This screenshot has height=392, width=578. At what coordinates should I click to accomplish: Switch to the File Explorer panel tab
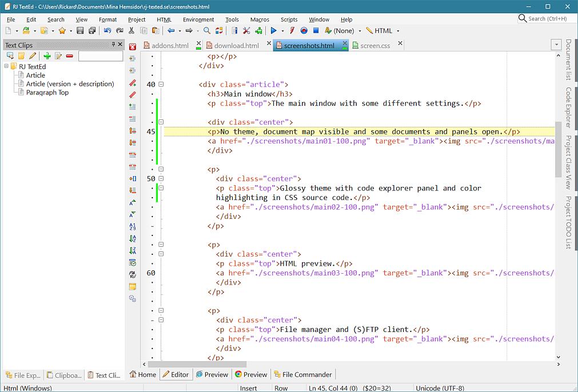[23, 375]
